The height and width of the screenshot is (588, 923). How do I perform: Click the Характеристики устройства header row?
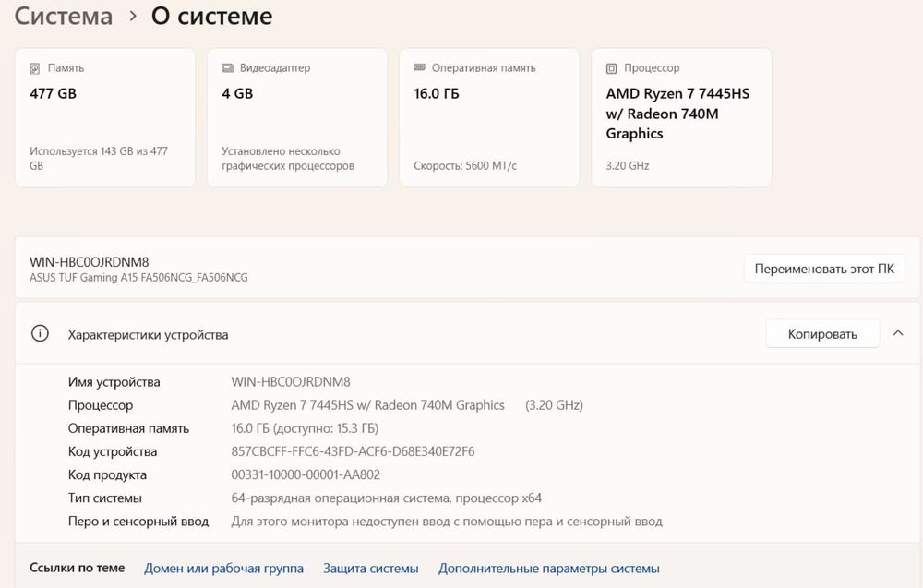click(x=467, y=334)
